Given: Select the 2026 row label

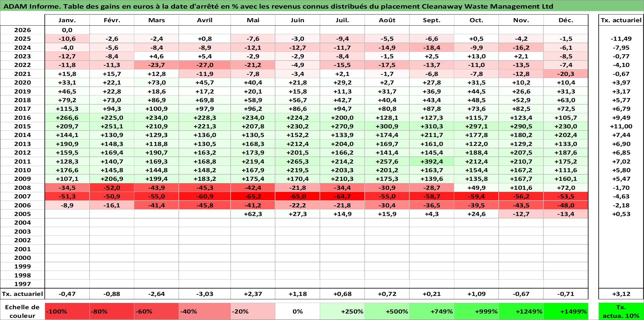Looking at the screenshot, I should click(23, 30).
